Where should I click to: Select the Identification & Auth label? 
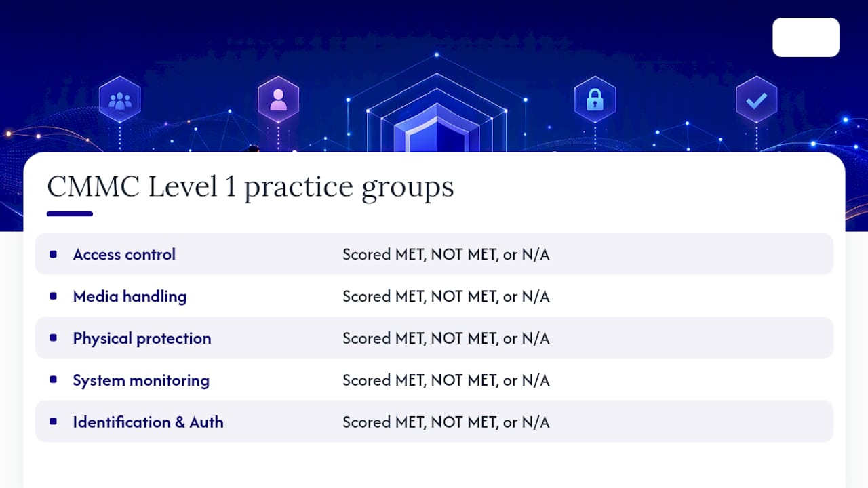coord(148,422)
